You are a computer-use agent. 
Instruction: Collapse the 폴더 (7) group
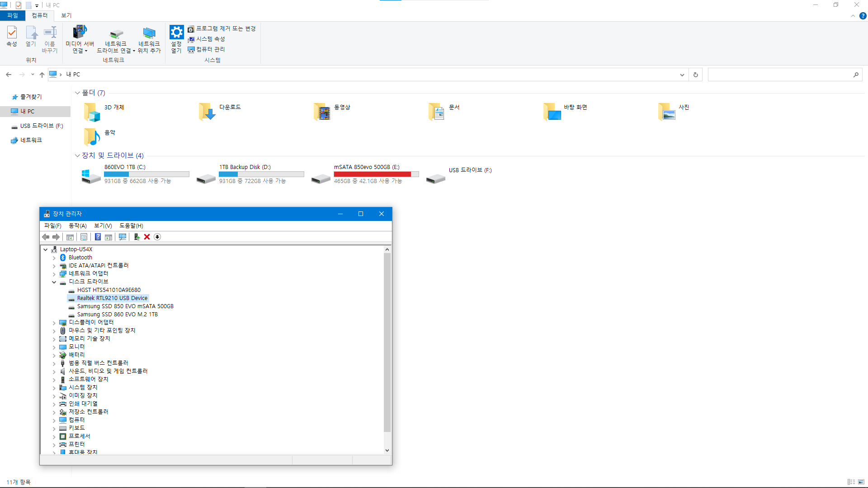77,93
